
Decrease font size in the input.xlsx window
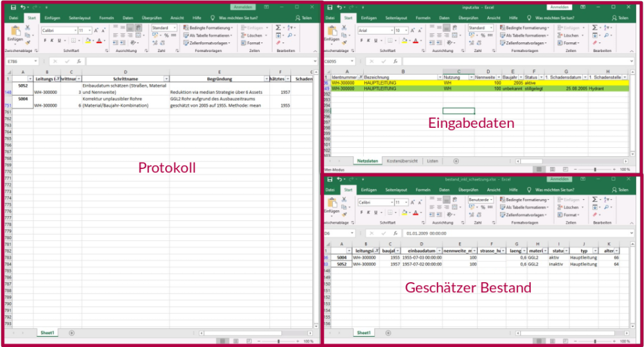point(420,30)
